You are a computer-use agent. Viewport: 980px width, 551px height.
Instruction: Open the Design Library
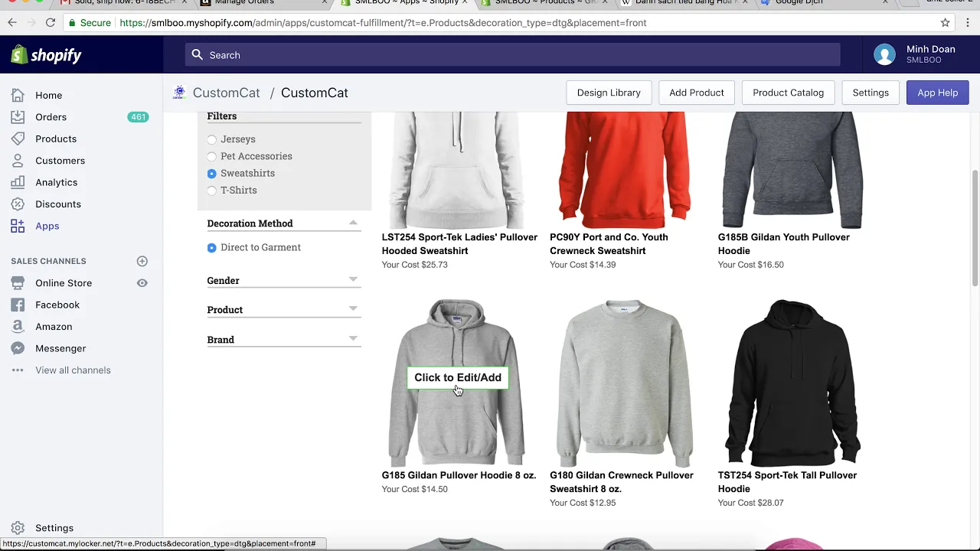(x=609, y=93)
